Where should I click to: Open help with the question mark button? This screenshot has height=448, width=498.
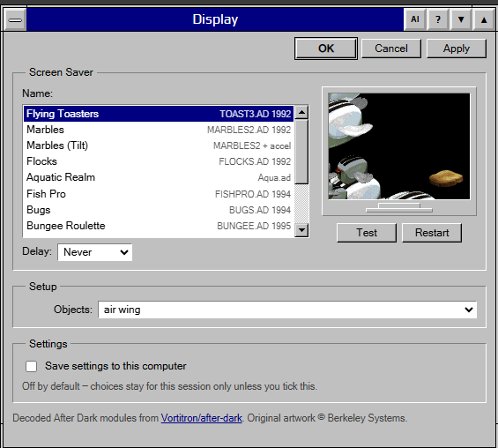click(x=438, y=19)
